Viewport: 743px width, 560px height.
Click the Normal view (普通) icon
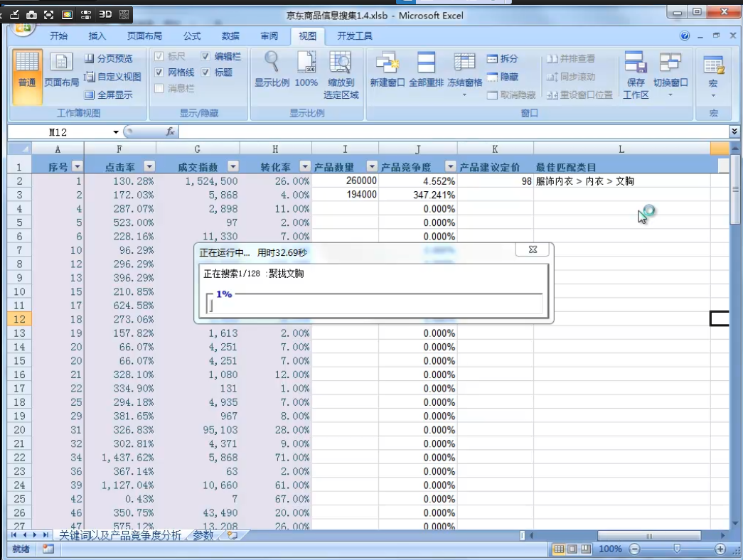point(27,71)
